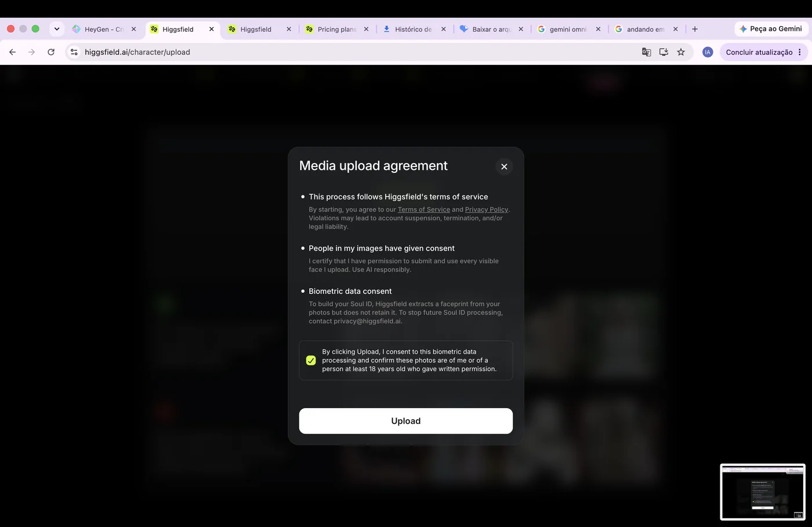Viewport: 812px width, 527px height.
Task: Go forward to the next page
Action: coord(31,52)
